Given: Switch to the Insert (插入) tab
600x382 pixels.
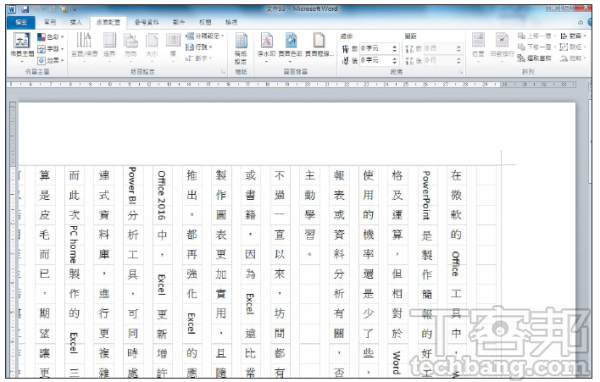Looking at the screenshot, I should coord(76,22).
